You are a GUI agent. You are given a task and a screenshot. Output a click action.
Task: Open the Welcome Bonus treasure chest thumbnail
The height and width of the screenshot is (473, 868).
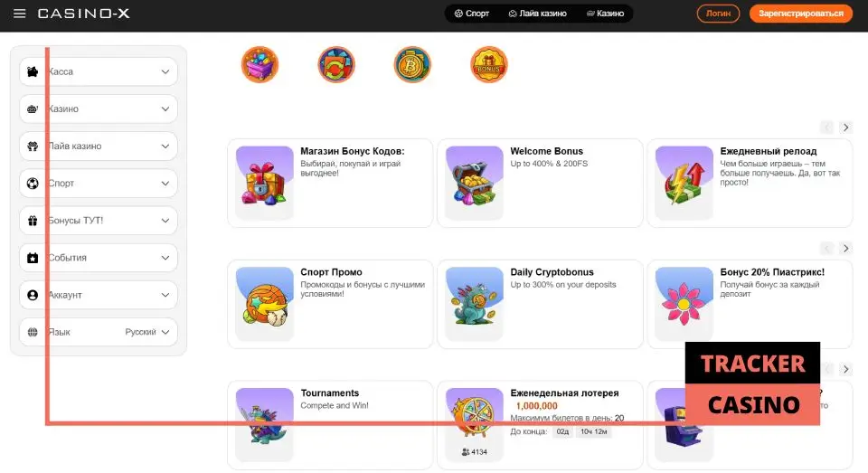pos(475,183)
